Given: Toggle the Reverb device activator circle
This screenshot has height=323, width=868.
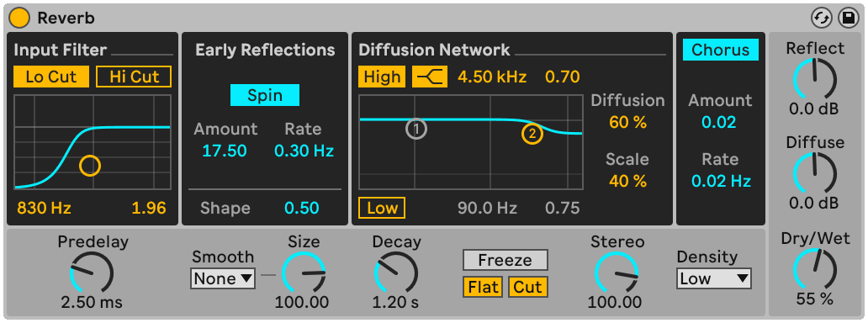Looking at the screenshot, I should coord(19,19).
